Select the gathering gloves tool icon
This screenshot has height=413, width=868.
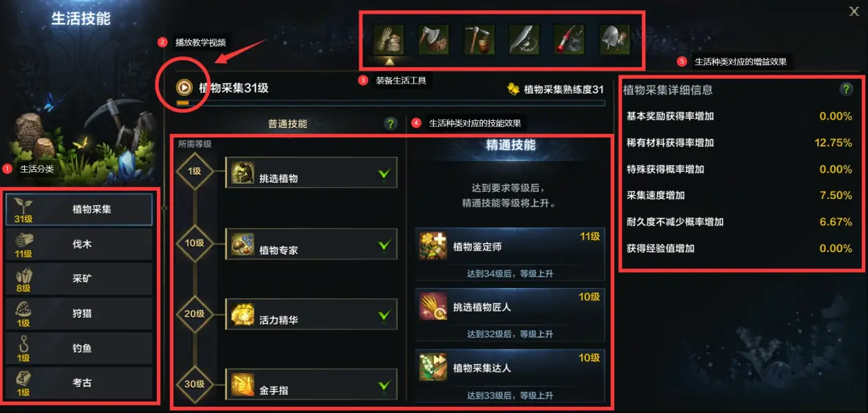(388, 39)
